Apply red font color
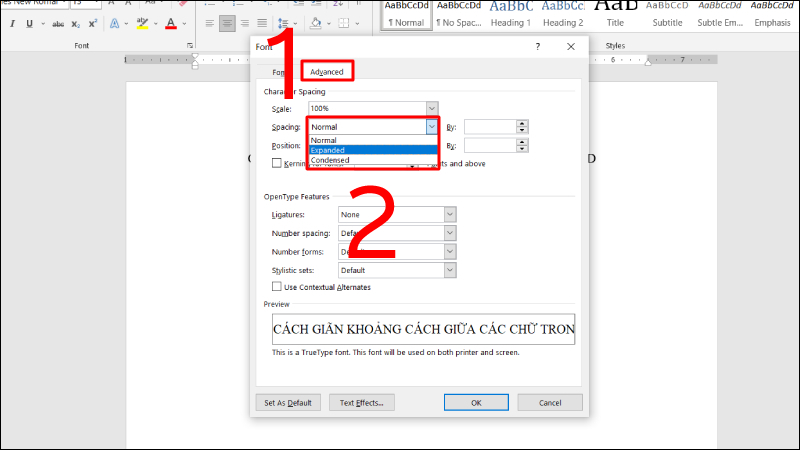Screen dimensions: 800x450 tap(171, 23)
